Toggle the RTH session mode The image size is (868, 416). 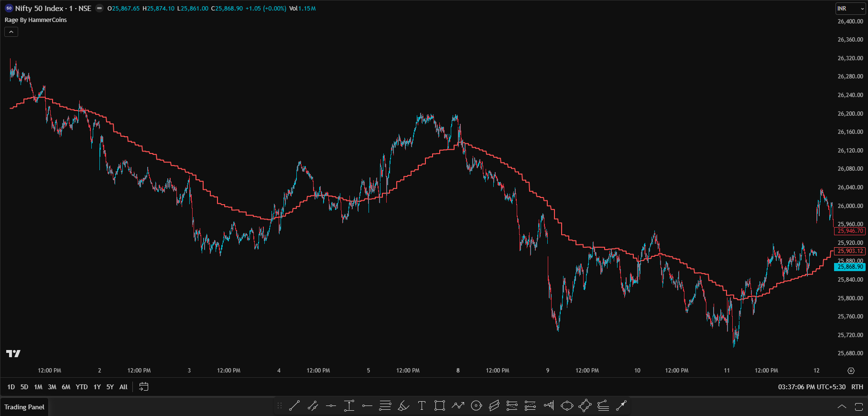coord(857,387)
